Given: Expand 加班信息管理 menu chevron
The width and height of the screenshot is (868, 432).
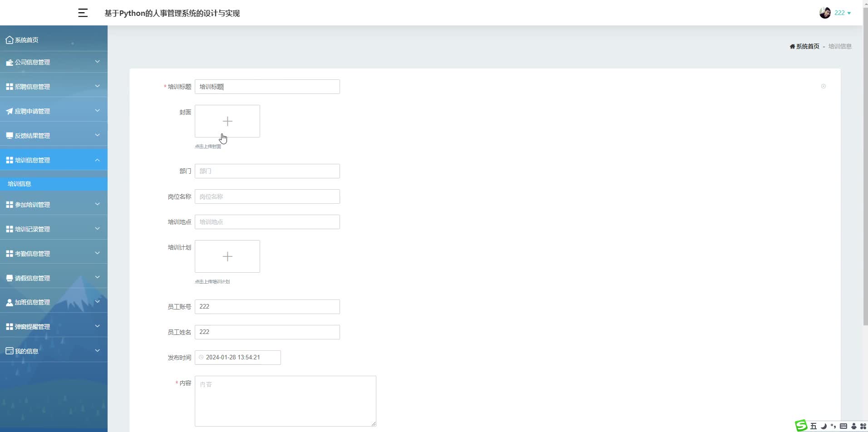Looking at the screenshot, I should pyautogui.click(x=97, y=302).
